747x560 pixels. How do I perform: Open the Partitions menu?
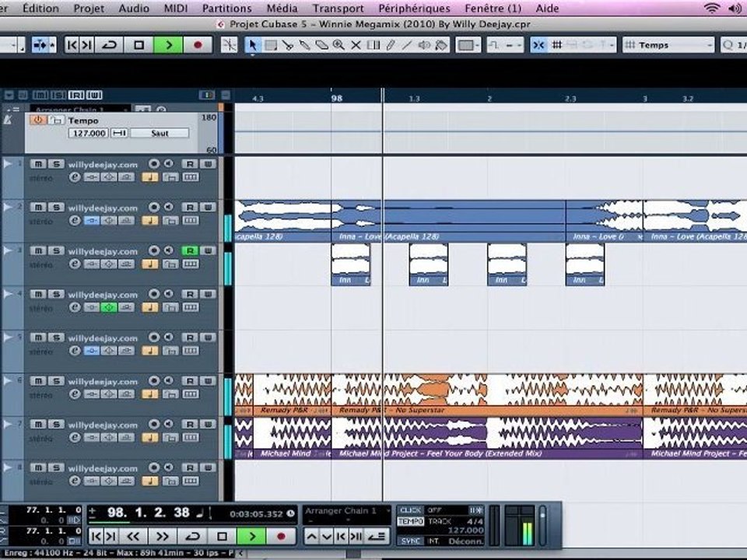coord(226,8)
